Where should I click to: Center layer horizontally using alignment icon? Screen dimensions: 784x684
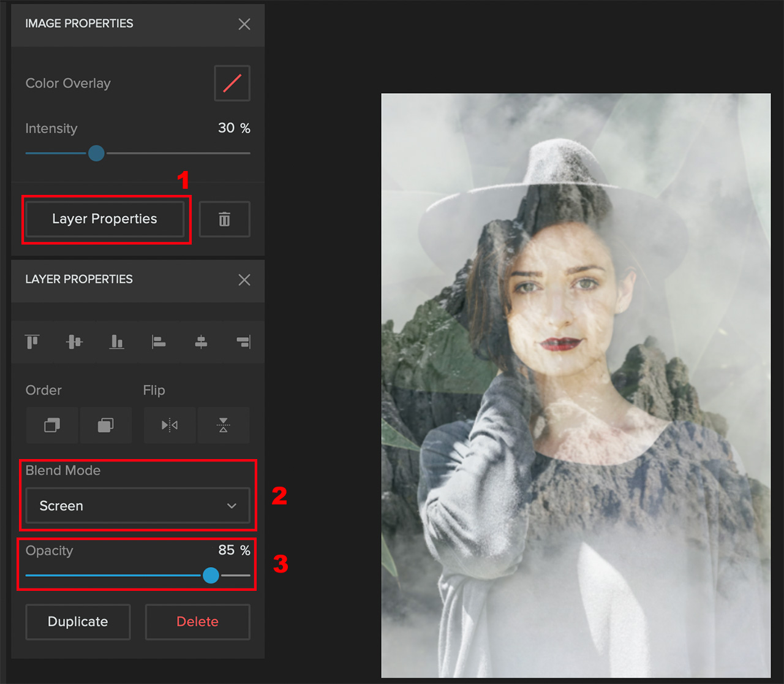point(200,341)
